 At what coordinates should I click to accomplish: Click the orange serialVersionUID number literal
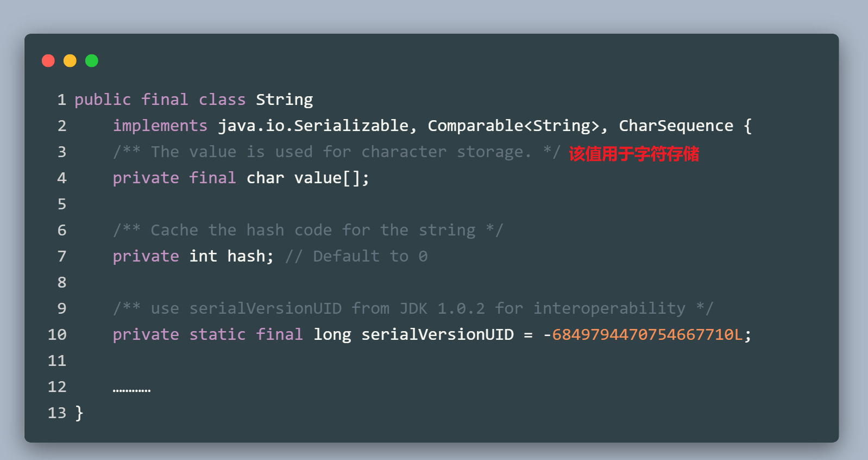pos(647,334)
